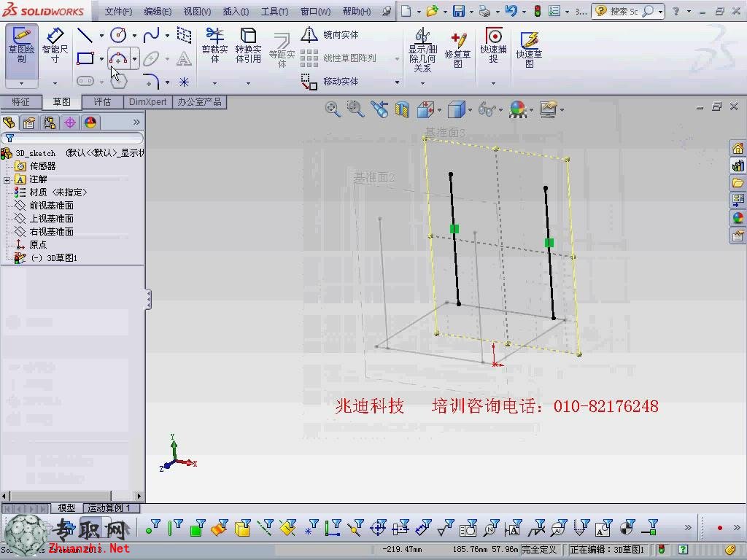The width and height of the screenshot is (747, 560).
Task: Click Zoom to Area magnifier icon
Action: click(x=355, y=109)
